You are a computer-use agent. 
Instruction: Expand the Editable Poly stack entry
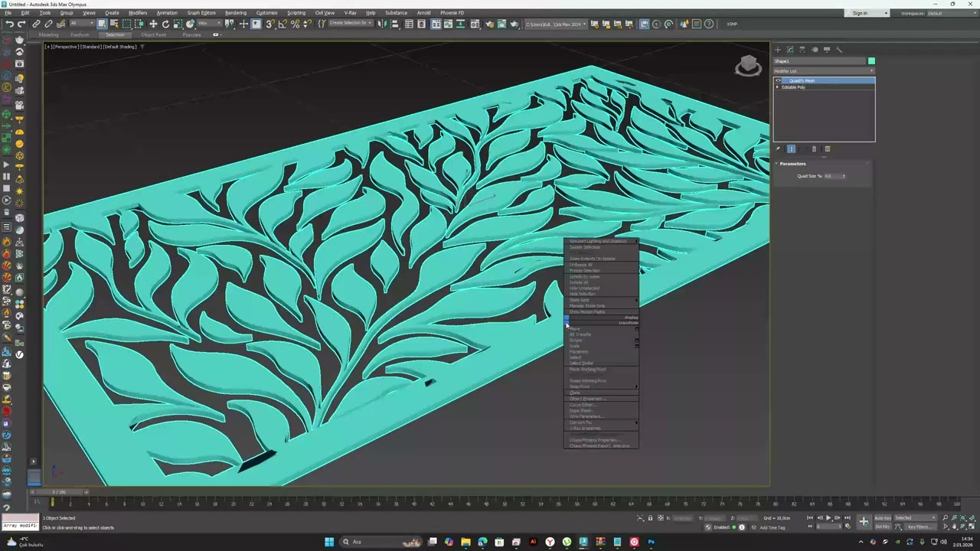click(778, 87)
